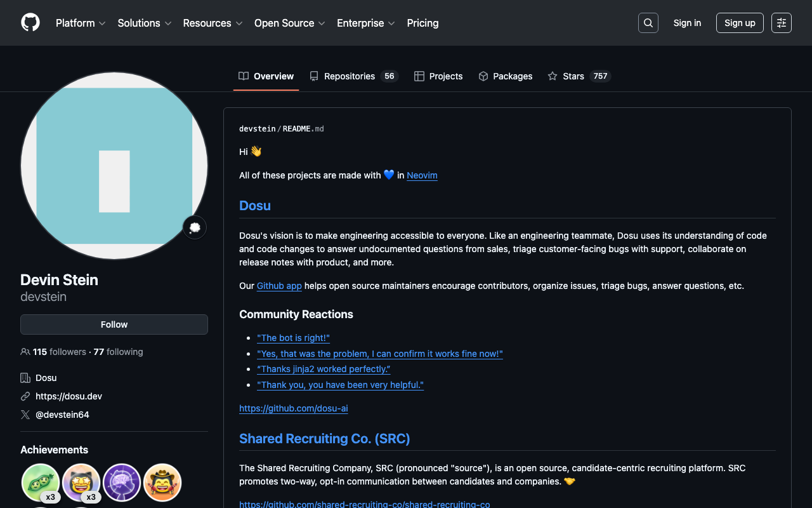Open the https://github.com/dosu-ai link
812x508 pixels.
coord(294,408)
